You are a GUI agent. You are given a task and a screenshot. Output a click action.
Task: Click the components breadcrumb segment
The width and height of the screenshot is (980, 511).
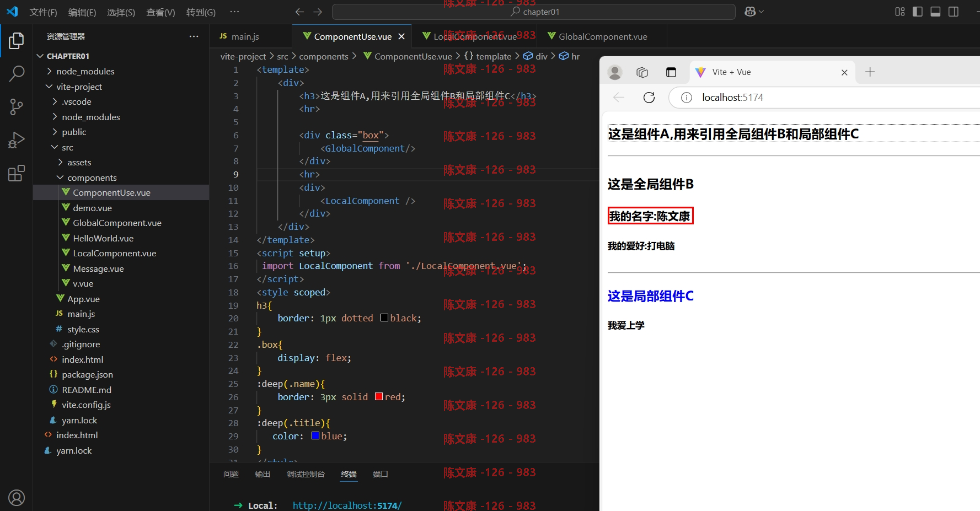(324, 56)
